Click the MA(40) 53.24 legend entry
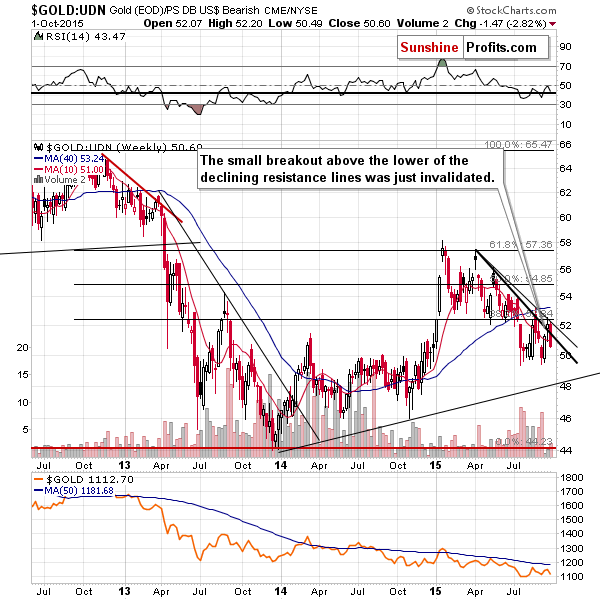Screen dimensions: 600x600 [x=69, y=158]
